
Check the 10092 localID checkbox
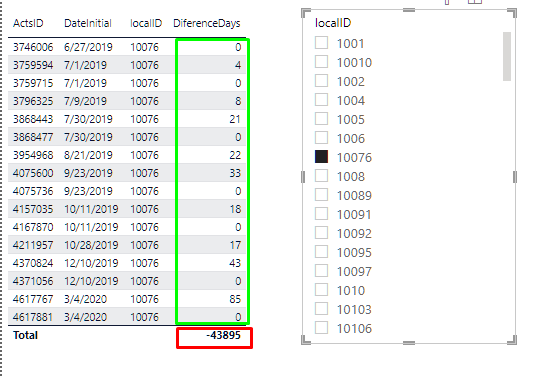pos(321,233)
